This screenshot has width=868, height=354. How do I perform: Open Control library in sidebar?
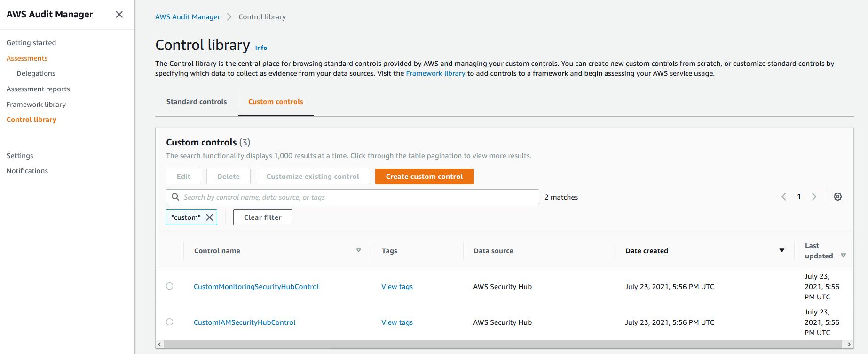[x=32, y=120]
